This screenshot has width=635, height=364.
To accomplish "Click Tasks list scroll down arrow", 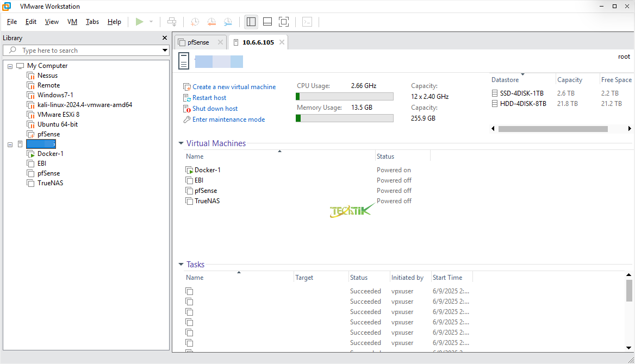I will coord(628,348).
